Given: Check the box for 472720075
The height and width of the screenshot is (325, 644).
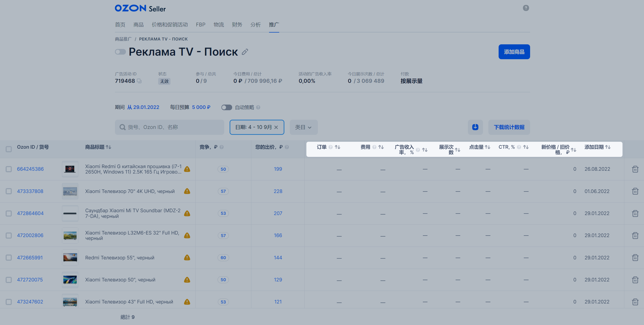Looking at the screenshot, I should tap(9, 280).
